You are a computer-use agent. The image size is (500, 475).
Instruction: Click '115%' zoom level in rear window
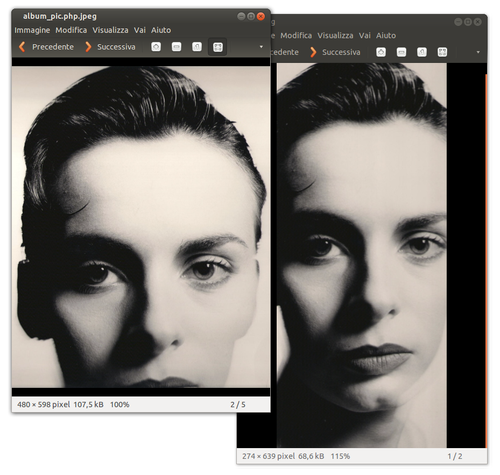click(x=340, y=456)
